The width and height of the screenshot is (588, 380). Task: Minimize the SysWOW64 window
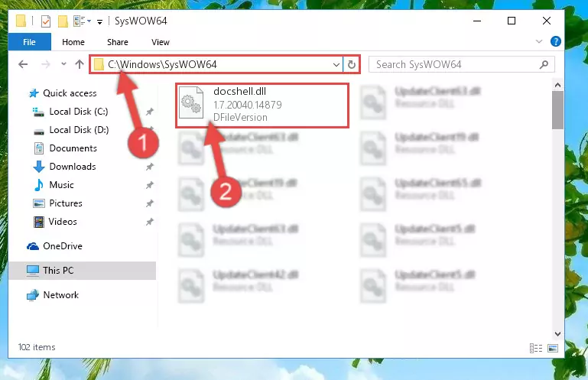[477, 21]
